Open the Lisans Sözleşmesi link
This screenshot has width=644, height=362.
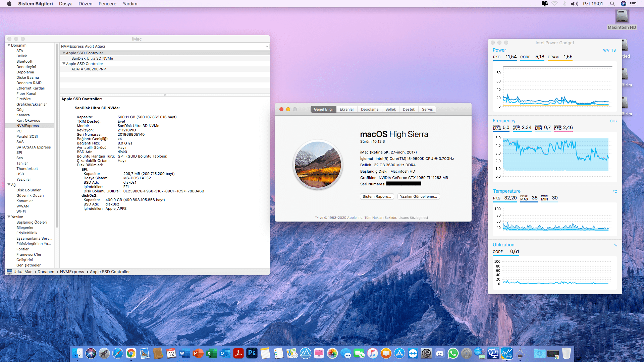pos(413,218)
